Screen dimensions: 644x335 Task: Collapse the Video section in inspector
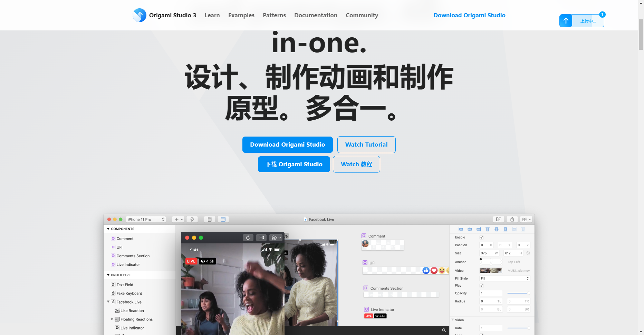point(453,319)
